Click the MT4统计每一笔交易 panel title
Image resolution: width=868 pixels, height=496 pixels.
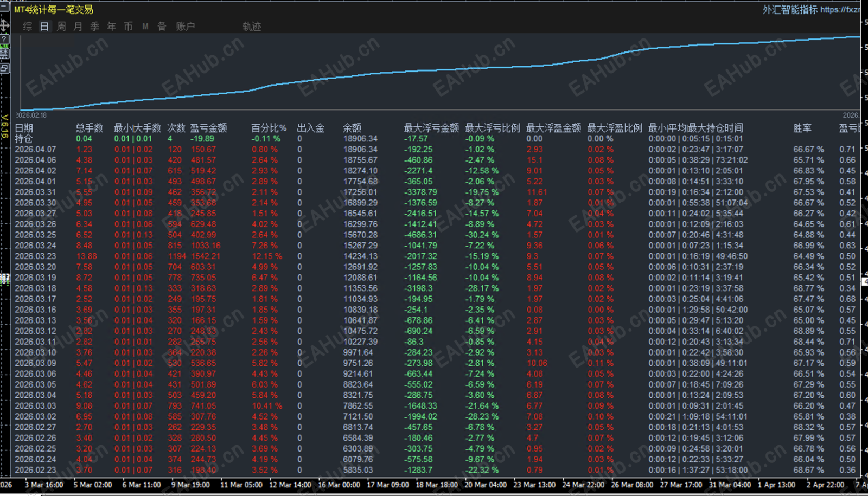[54, 10]
